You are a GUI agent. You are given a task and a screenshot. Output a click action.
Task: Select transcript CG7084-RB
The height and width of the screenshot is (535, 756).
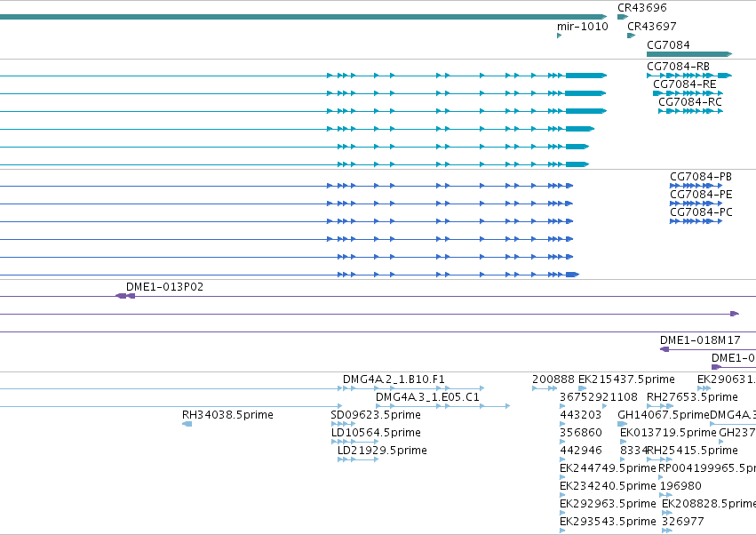coord(689,76)
